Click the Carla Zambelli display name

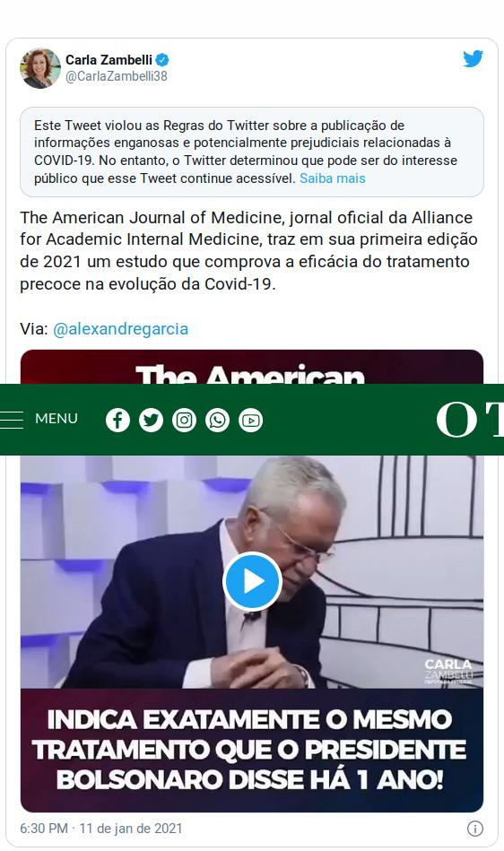click(109, 60)
